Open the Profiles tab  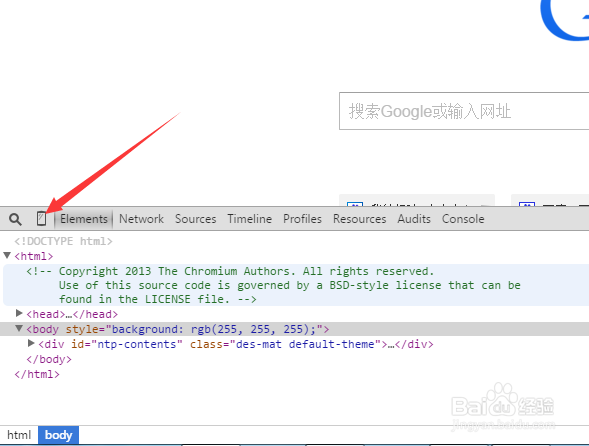pyautogui.click(x=302, y=219)
